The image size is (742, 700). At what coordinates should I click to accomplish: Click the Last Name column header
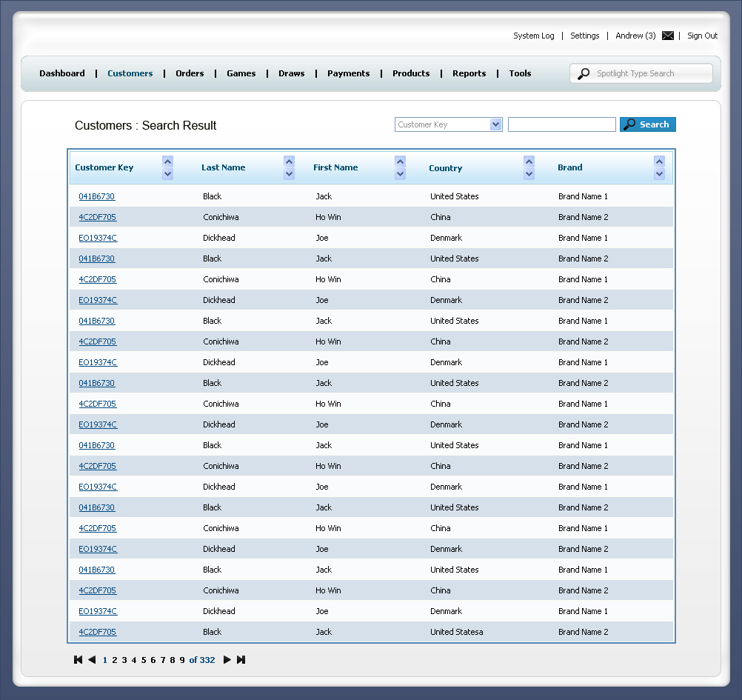pyautogui.click(x=224, y=167)
